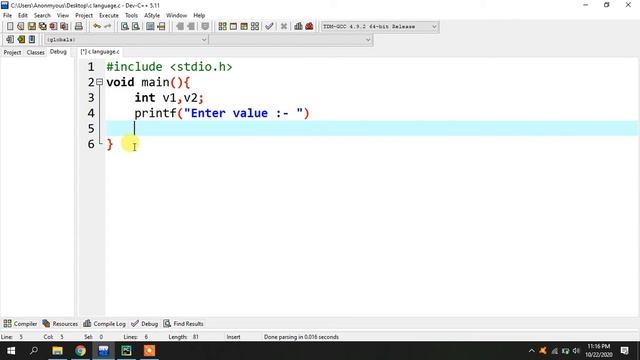The height and width of the screenshot is (360, 640).
Task: Open the Edit menu
Action: click(22, 15)
